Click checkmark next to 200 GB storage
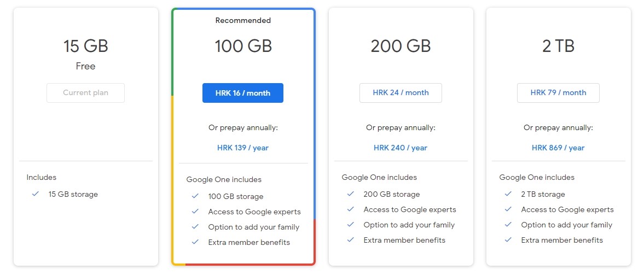Viewport: 644px width, 275px height. click(x=350, y=194)
